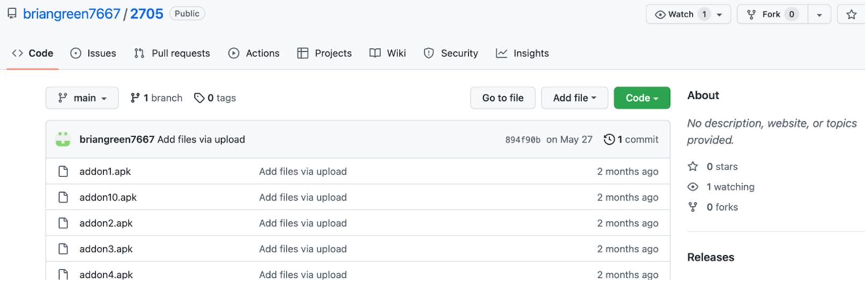Image resolution: width=868 pixels, height=281 pixels.
Task: Go to the Insights tab
Action: [523, 53]
